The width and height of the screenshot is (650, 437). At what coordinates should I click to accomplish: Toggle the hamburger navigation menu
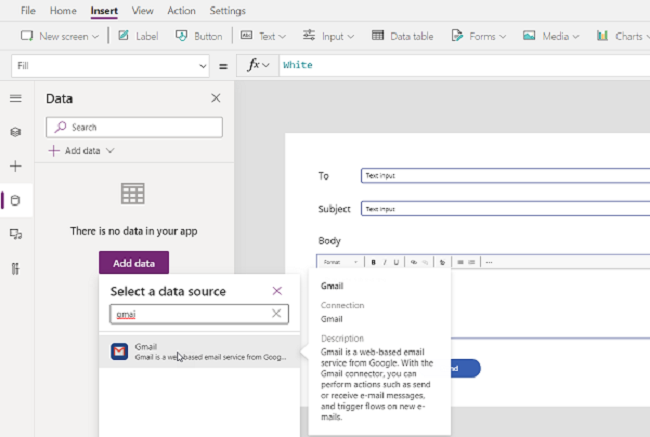pos(16,98)
